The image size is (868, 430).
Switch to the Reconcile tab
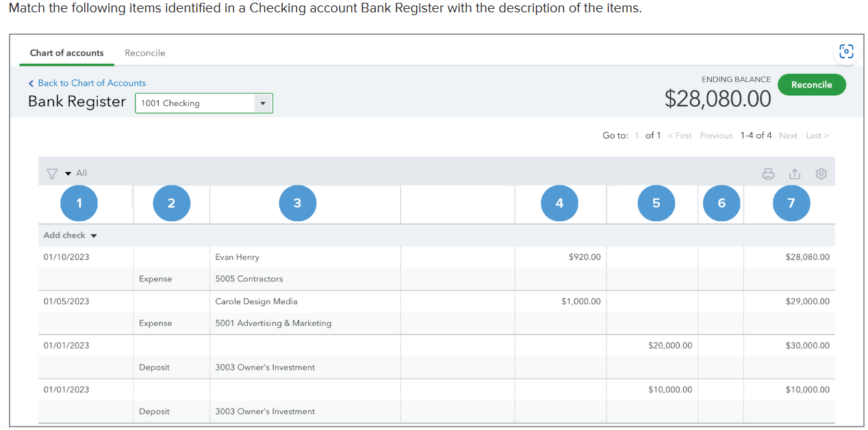click(x=145, y=53)
